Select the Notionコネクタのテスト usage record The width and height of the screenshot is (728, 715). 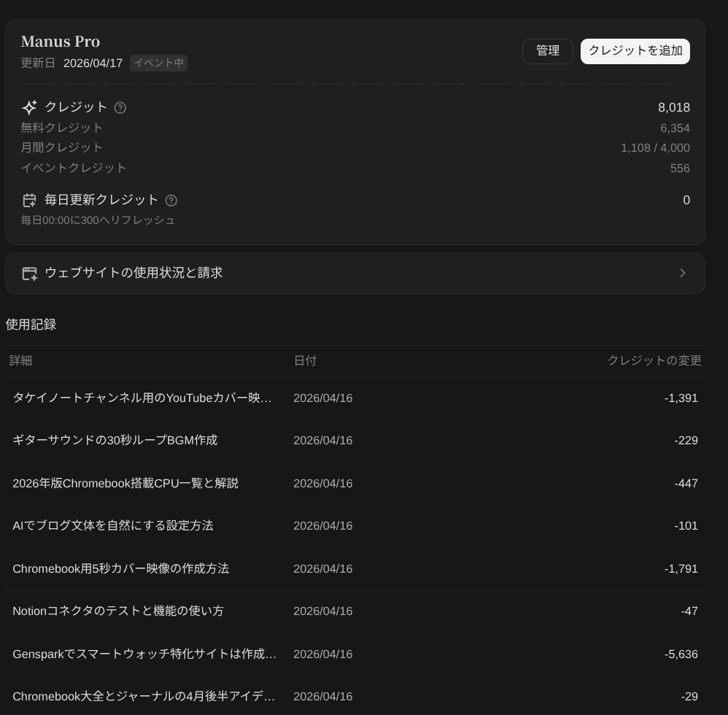tap(118, 611)
